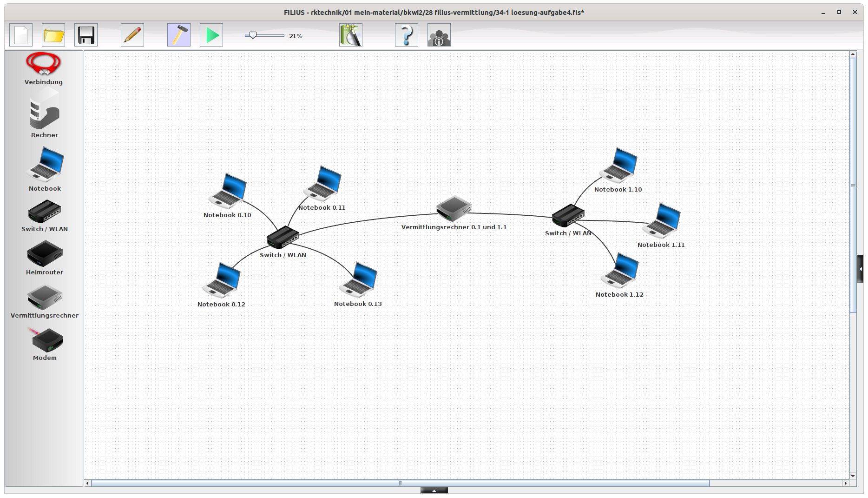Click the new file toolbar icon
This screenshot has height=498, width=868.
[21, 35]
